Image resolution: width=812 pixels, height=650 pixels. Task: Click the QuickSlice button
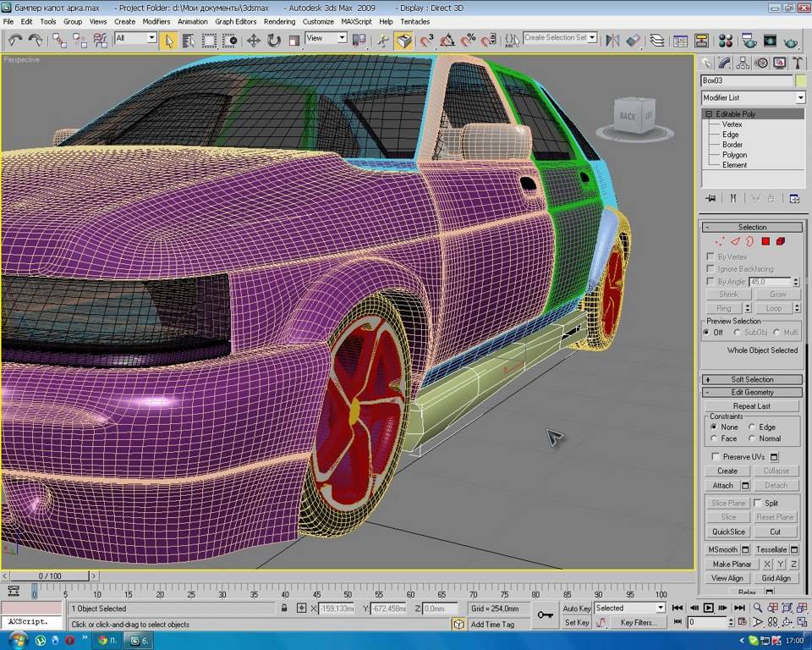728,532
